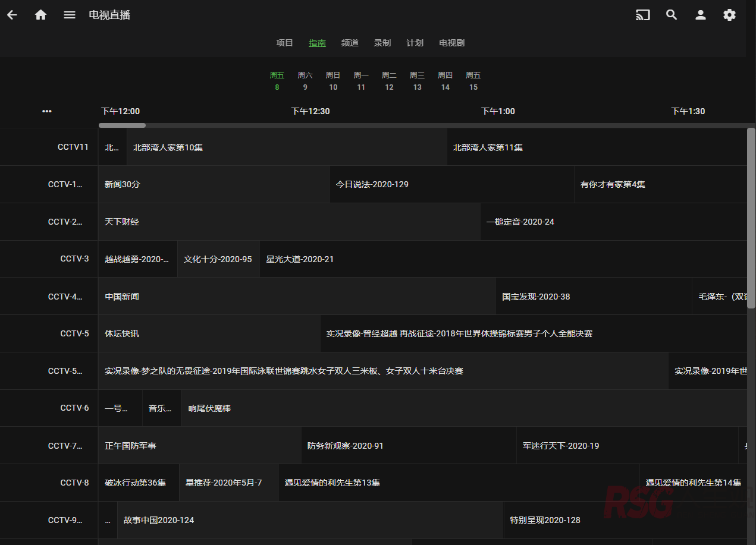756x545 pixels.
Task: Open search with magnifier icon
Action: 672,15
